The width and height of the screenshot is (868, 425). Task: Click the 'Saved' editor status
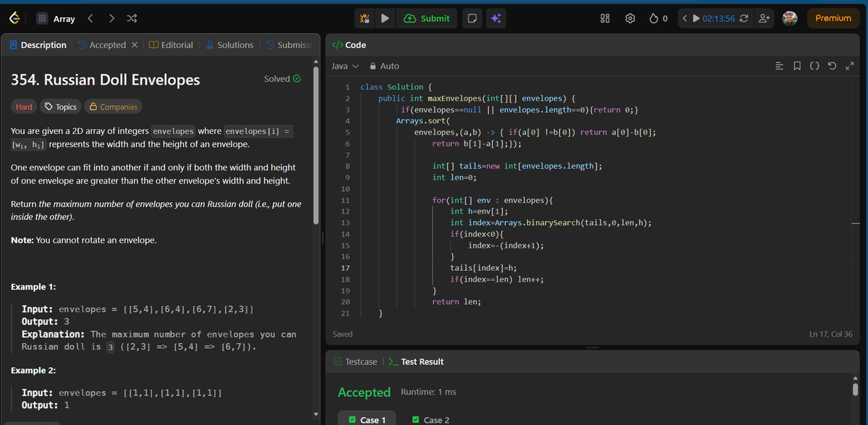click(343, 334)
